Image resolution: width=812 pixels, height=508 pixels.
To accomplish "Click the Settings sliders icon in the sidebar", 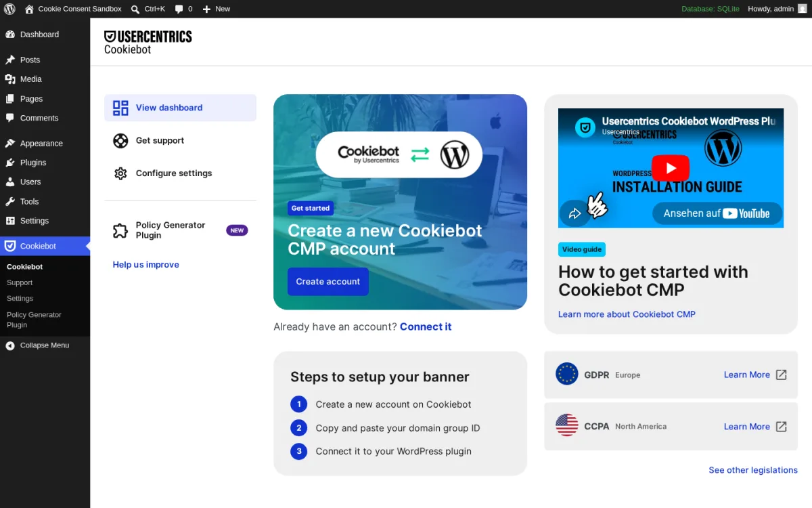I will coord(10,221).
